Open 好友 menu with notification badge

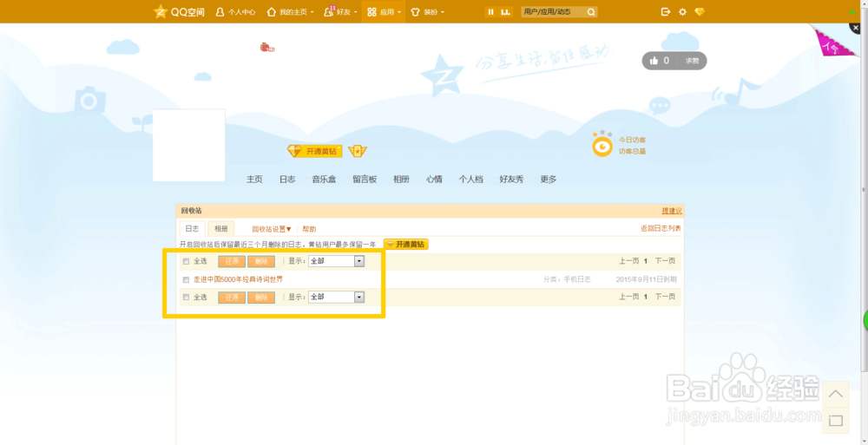[x=340, y=11]
